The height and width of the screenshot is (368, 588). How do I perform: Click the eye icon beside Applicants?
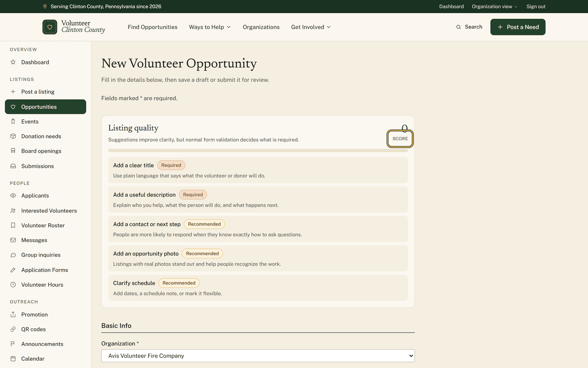click(13, 195)
